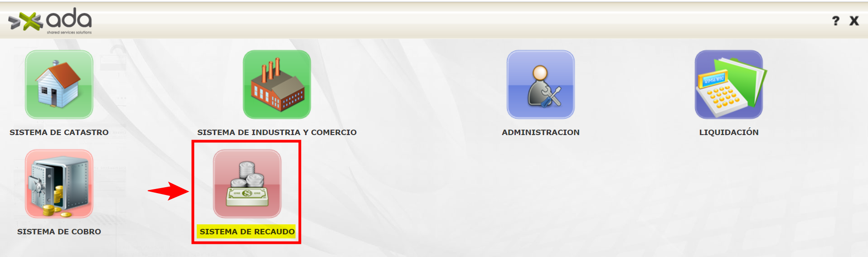This screenshot has width=868, height=257.
Task: Click the red arrow pointing to Recaudo
Action: click(x=168, y=191)
